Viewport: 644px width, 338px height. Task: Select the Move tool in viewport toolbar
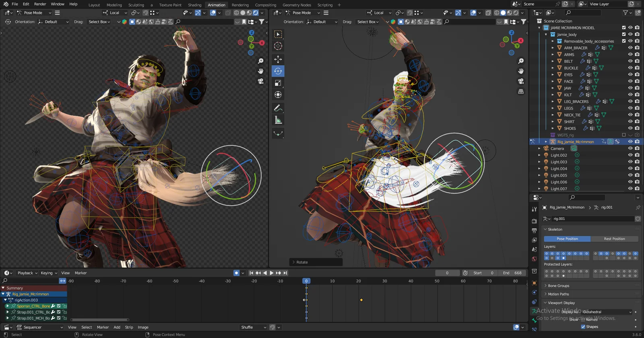pyautogui.click(x=278, y=60)
